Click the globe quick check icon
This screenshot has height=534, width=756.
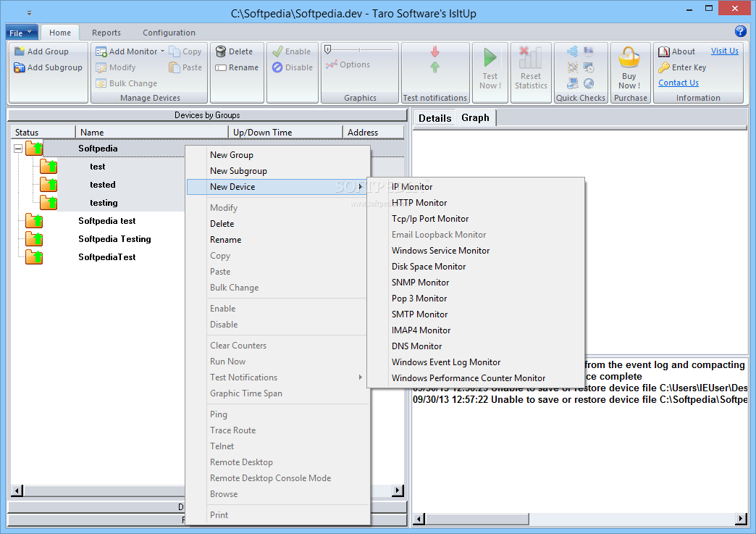589,83
